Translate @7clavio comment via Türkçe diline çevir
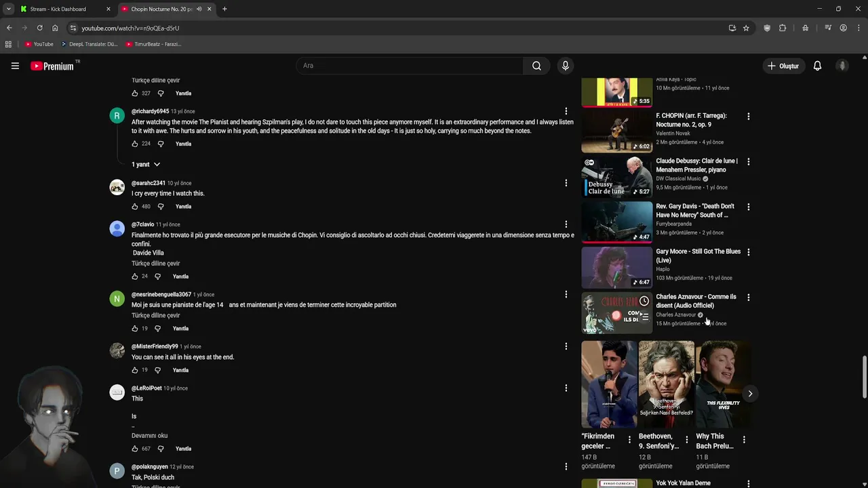Viewport: 868px width, 488px height. pyautogui.click(x=155, y=263)
